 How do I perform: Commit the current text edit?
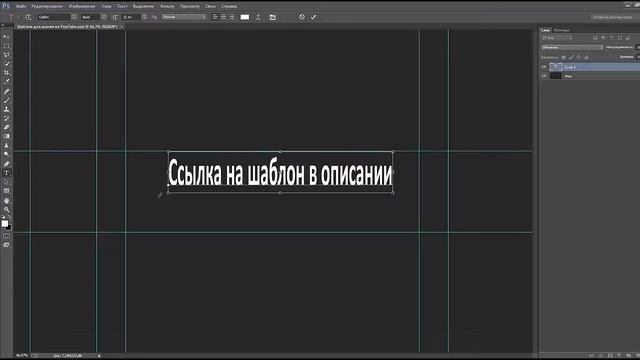click(x=313, y=17)
